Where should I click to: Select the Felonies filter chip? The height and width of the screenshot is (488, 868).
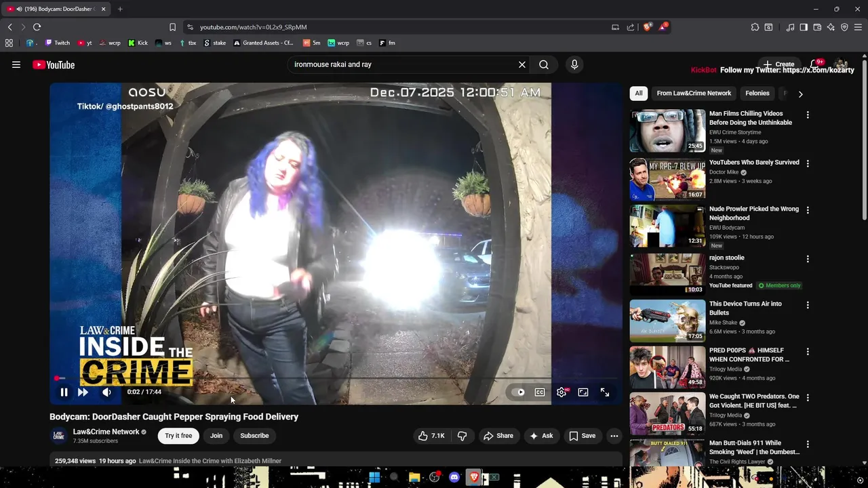[757, 94]
